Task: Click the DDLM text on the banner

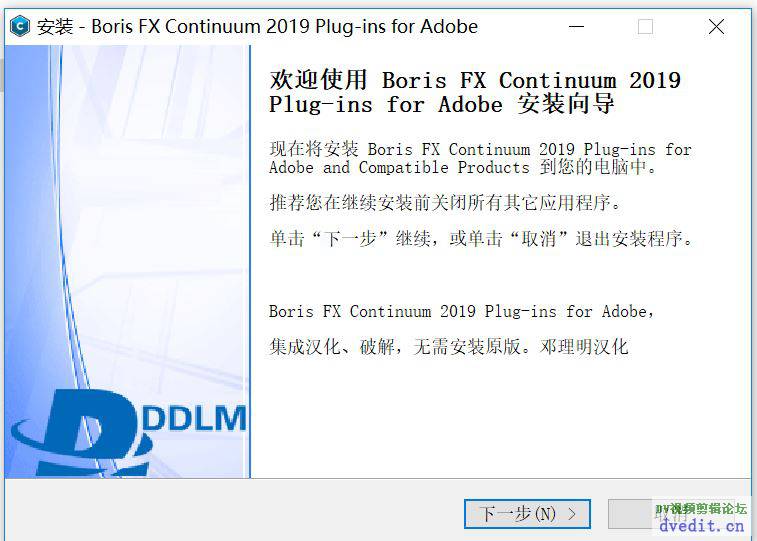Action: click(x=196, y=417)
